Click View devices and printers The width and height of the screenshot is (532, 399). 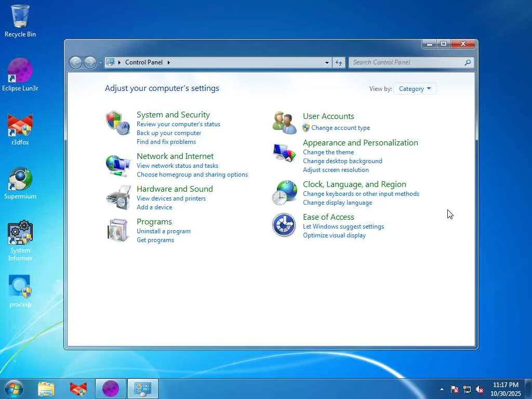[171, 198]
